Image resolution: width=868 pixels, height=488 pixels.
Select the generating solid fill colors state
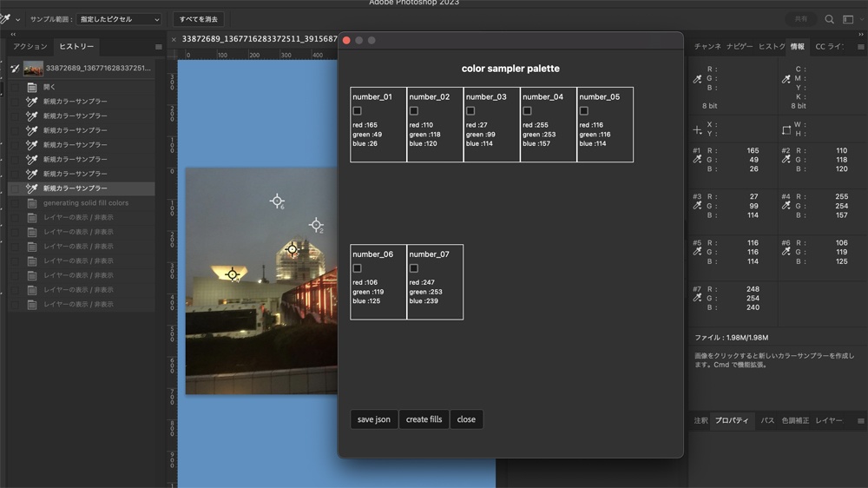point(82,202)
